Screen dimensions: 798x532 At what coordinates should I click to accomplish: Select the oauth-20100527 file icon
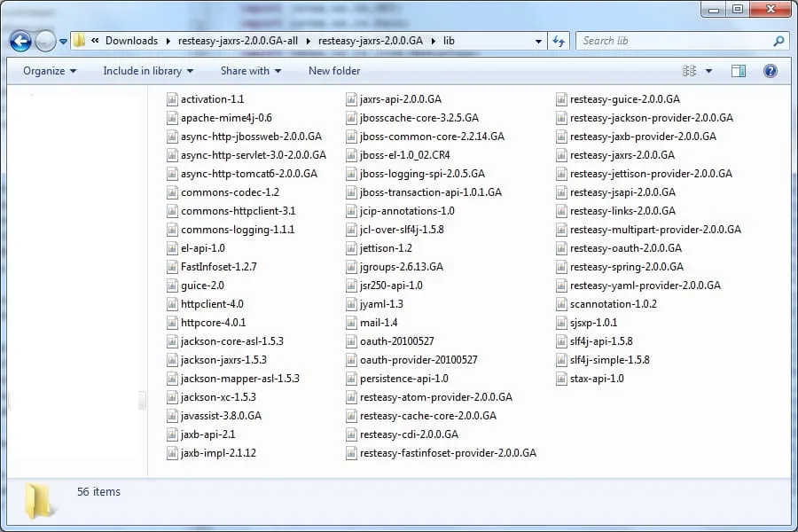pos(351,341)
